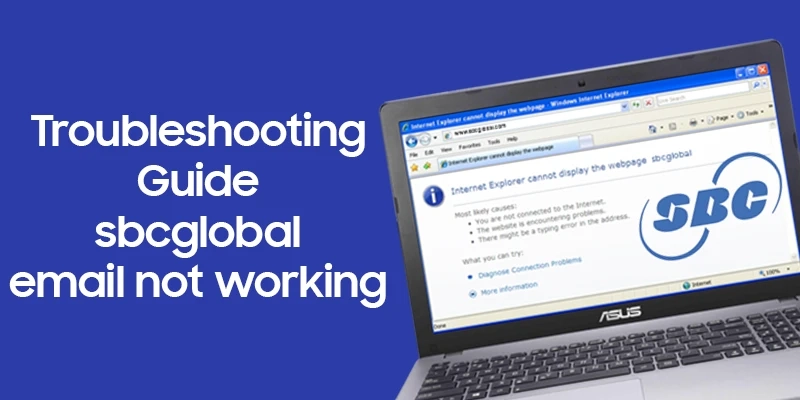This screenshot has width=800, height=400.
Task: Open the File menu
Action: 413,155
